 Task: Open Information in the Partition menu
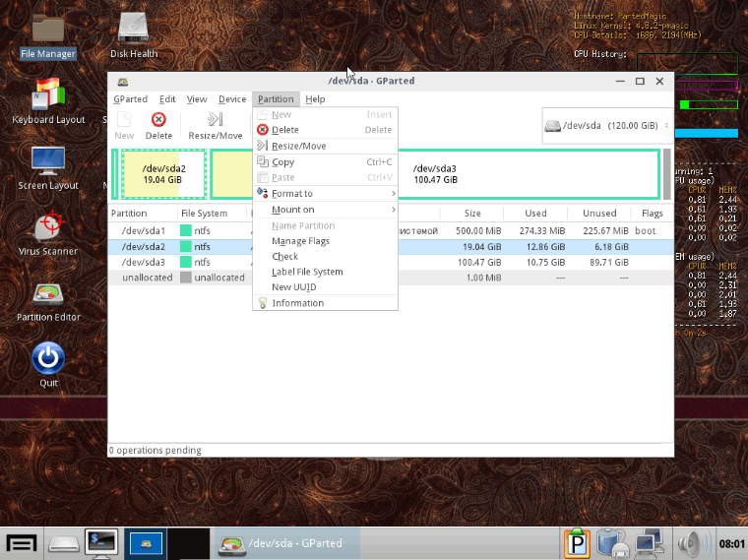(x=326, y=303)
